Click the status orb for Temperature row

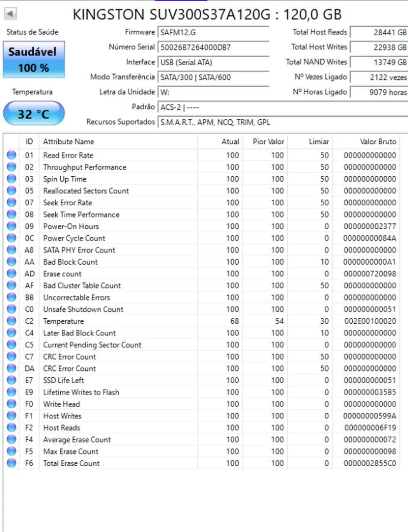tap(12, 321)
